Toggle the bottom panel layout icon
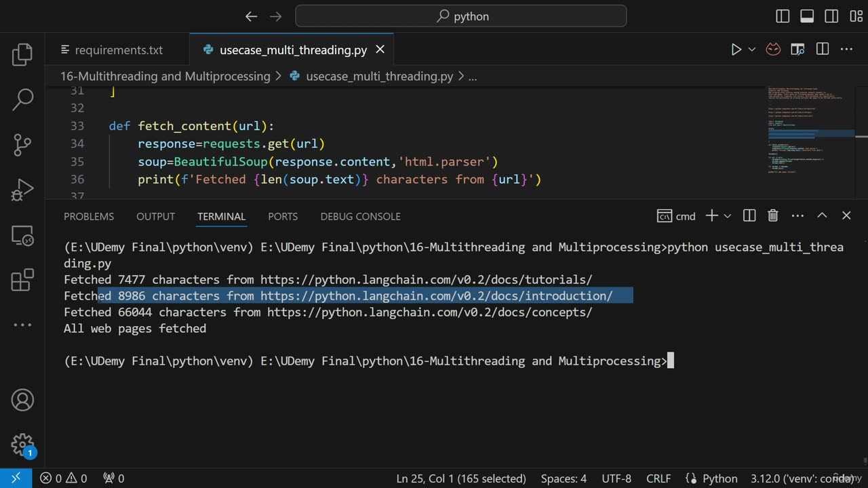The width and height of the screenshot is (868, 488). tap(807, 16)
